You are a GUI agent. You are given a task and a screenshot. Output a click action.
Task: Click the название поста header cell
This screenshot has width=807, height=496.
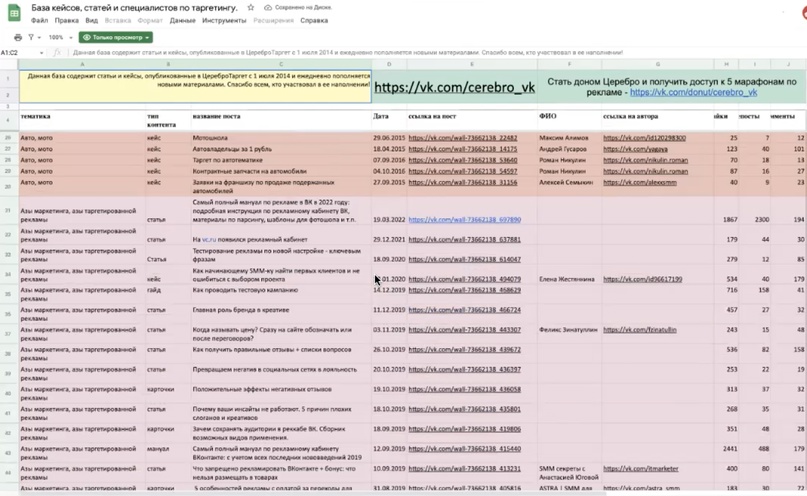tap(281, 120)
